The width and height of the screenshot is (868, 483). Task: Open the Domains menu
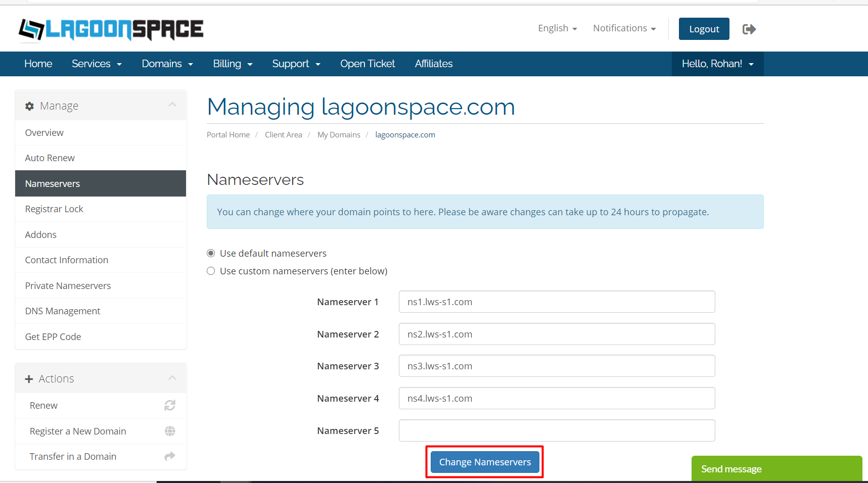(167, 64)
